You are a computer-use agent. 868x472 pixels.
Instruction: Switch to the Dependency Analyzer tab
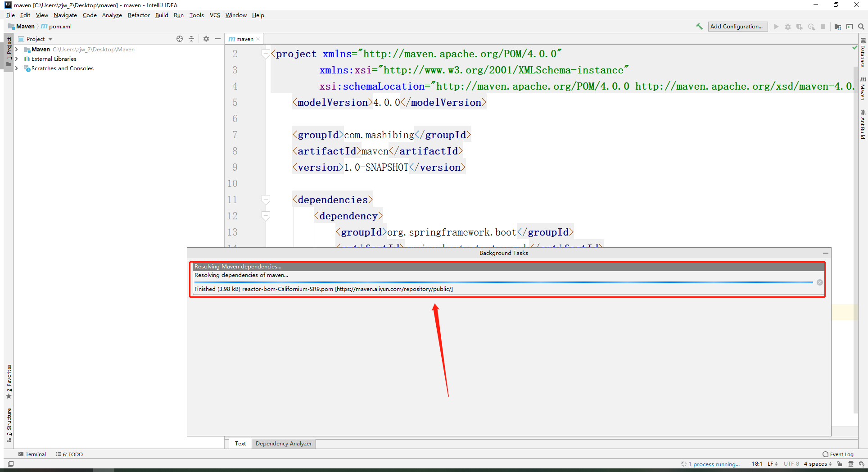(x=284, y=444)
